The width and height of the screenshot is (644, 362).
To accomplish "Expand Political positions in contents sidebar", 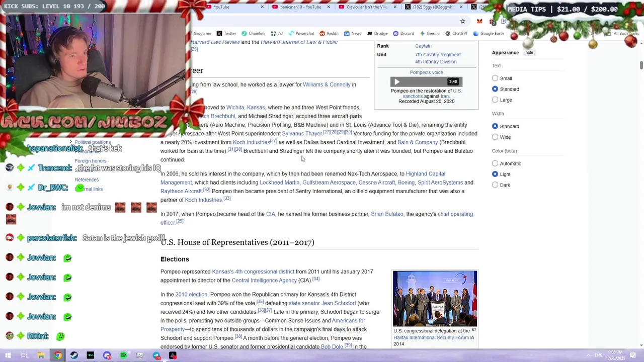I will pos(70,142).
